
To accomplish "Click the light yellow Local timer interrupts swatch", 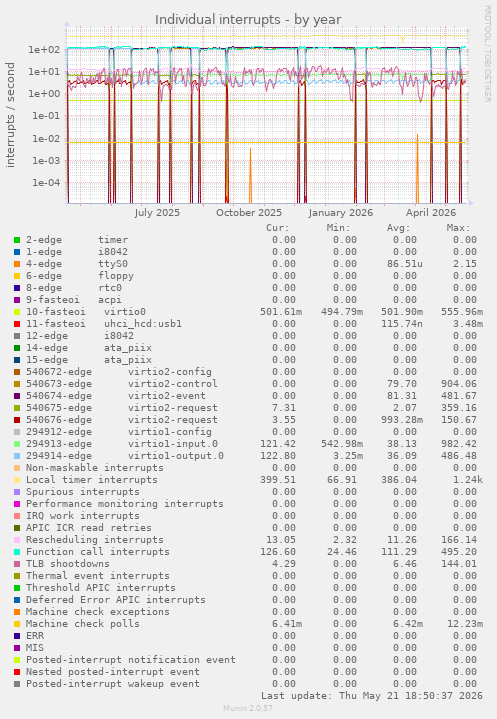I will tap(17, 480).
